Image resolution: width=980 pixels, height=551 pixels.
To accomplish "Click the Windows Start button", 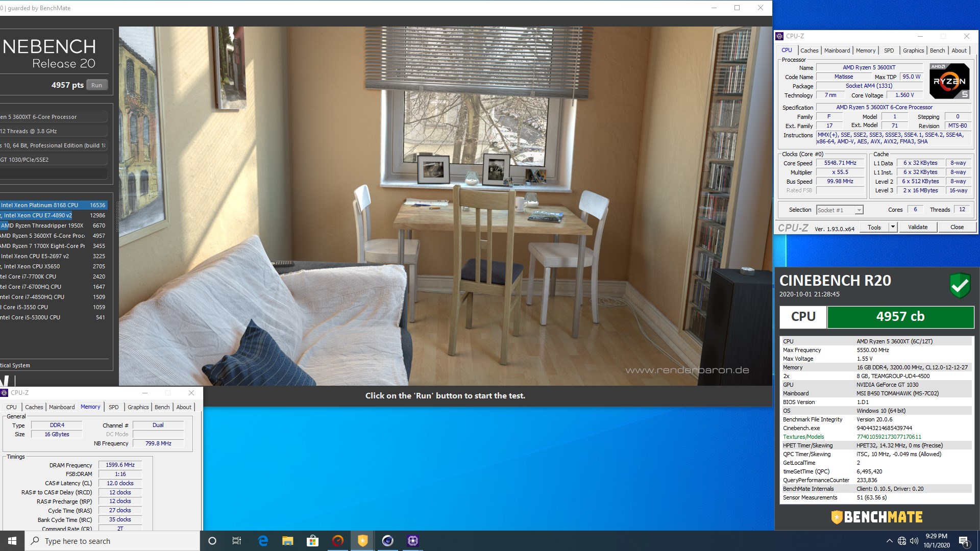I will (12, 541).
